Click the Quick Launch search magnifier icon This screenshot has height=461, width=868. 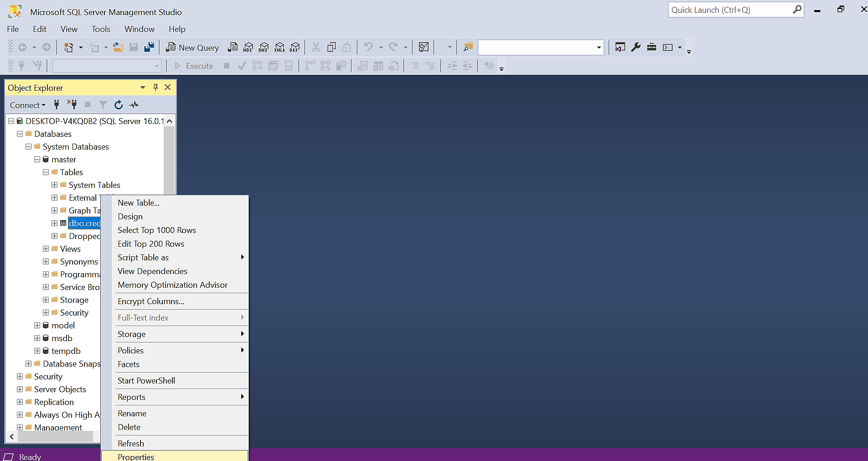pos(797,10)
